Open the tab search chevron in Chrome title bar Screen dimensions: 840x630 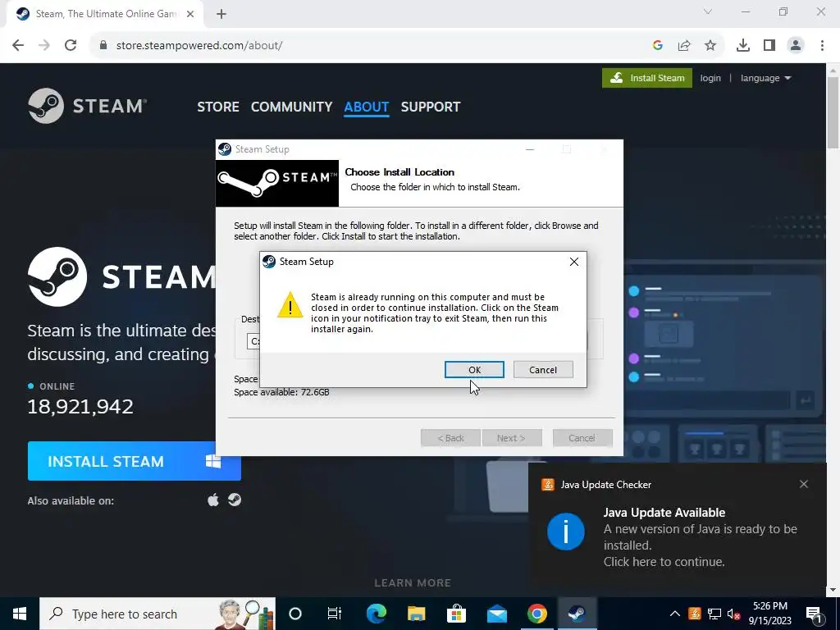[708, 11]
